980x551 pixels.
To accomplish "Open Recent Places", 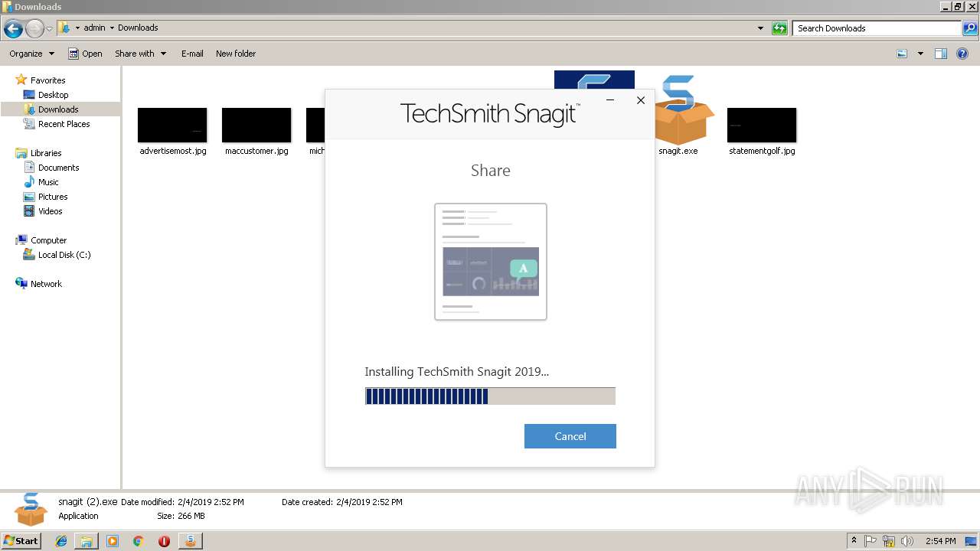I will pos(64,124).
